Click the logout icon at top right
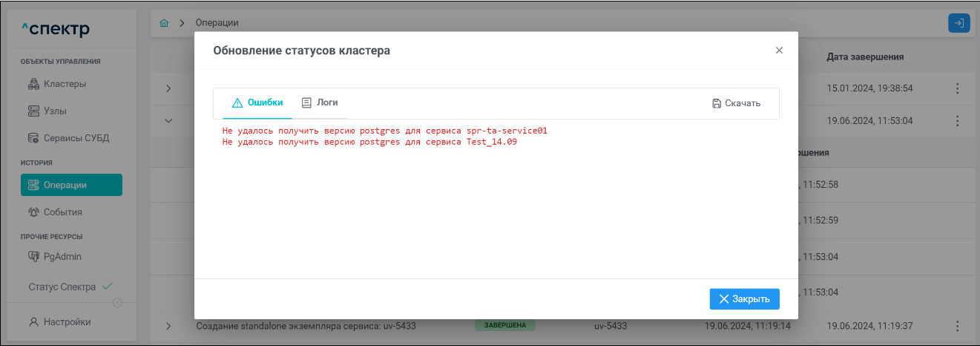Image resolution: width=980 pixels, height=346 pixels. coord(958,23)
